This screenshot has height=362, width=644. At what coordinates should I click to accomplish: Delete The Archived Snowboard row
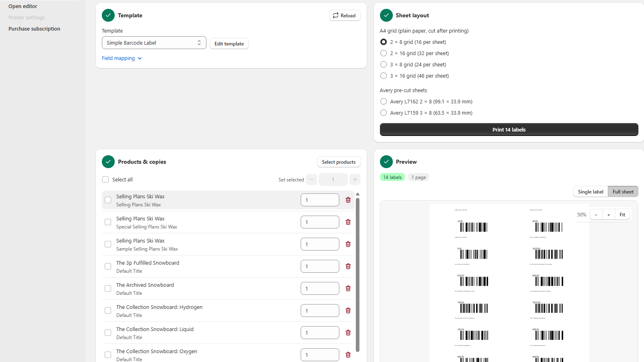(x=348, y=288)
